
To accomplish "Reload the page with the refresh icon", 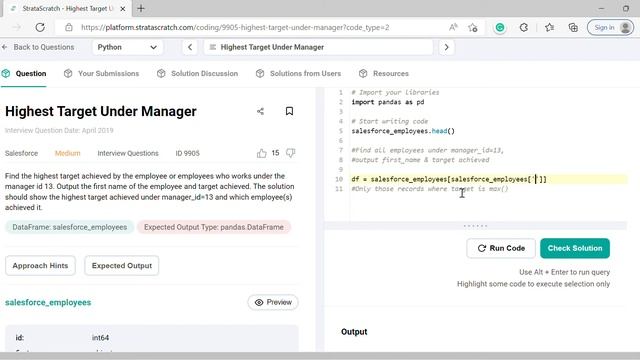I will coord(40,27).
